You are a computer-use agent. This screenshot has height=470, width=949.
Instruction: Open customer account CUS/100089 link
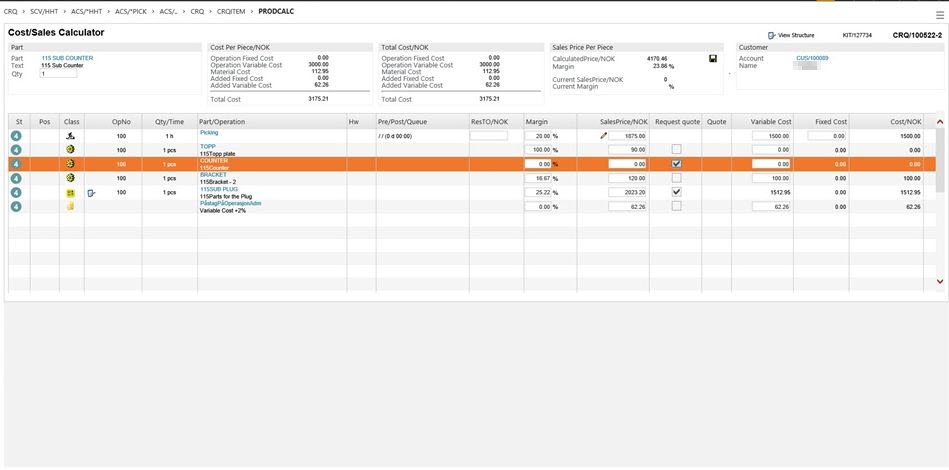click(812, 58)
